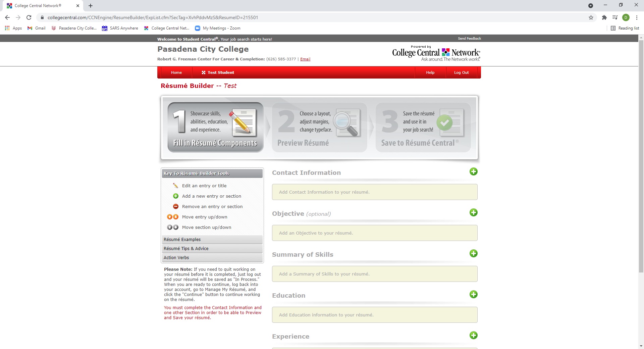644x349 pixels.
Task: Click the College Central Network logo
Action: 436,54
